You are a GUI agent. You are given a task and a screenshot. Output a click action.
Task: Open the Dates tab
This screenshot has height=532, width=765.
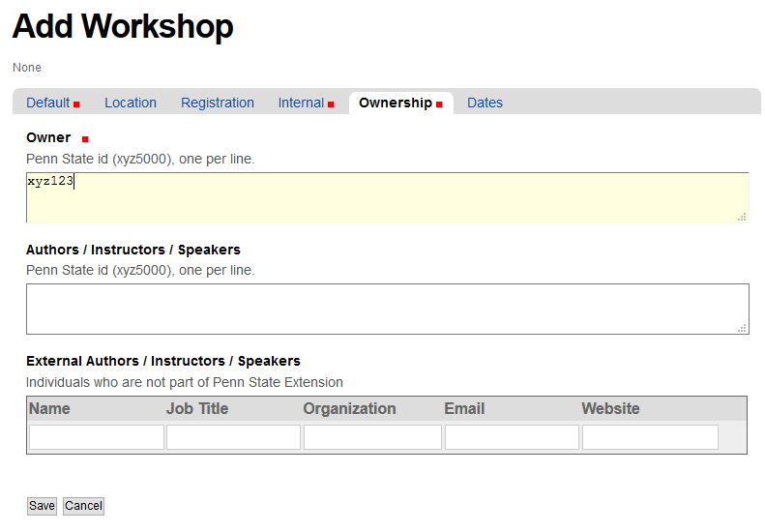click(485, 103)
